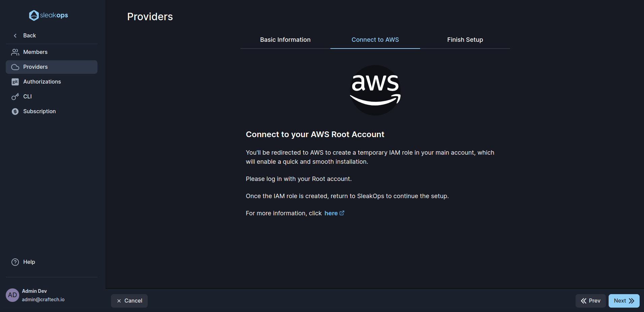Click admin@craftech.io email text
The height and width of the screenshot is (312, 644).
[x=43, y=300]
